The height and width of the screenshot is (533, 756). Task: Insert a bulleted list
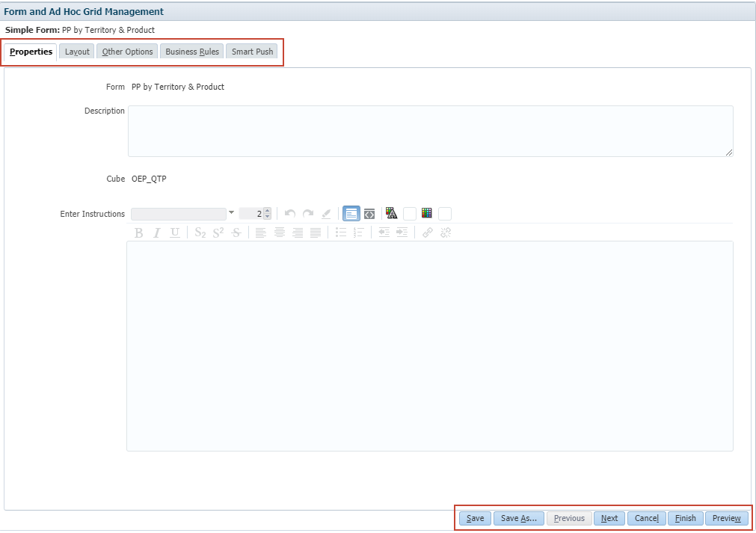(x=341, y=232)
